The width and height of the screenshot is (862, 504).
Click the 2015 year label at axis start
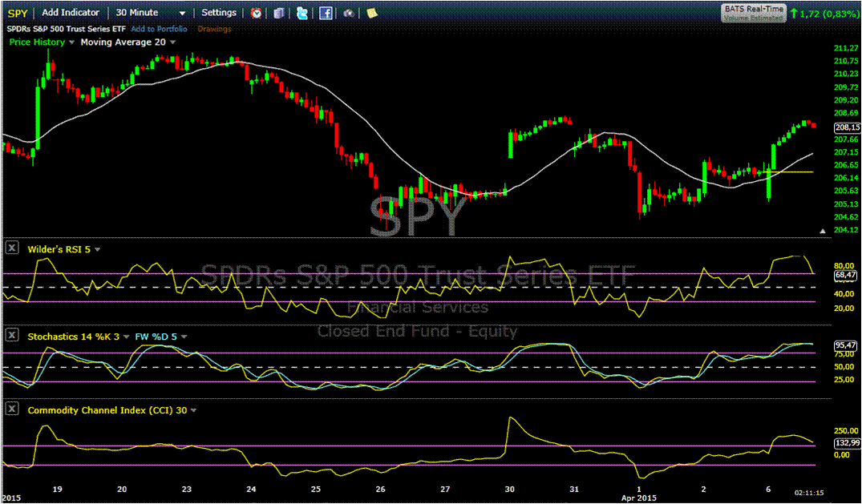click(11, 498)
